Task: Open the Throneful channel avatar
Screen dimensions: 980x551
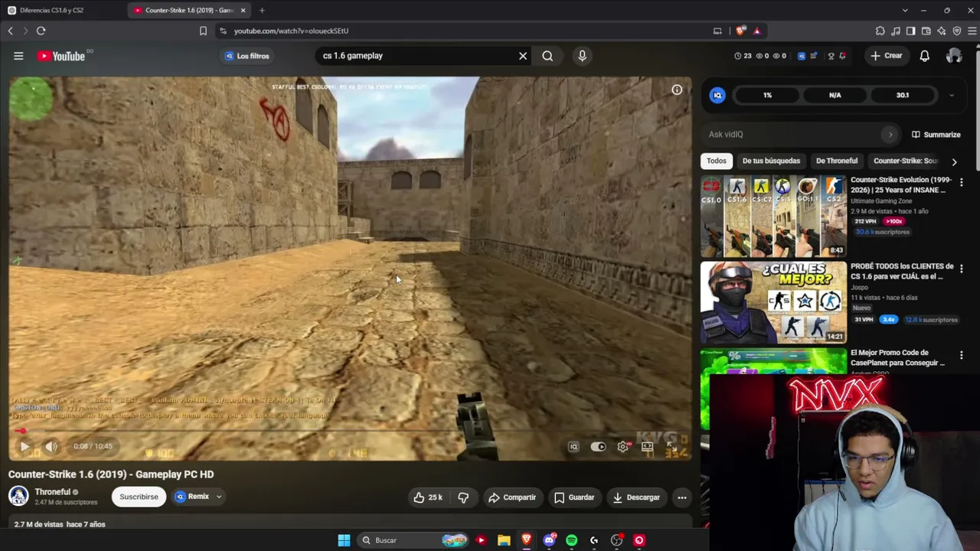Action: (18, 497)
